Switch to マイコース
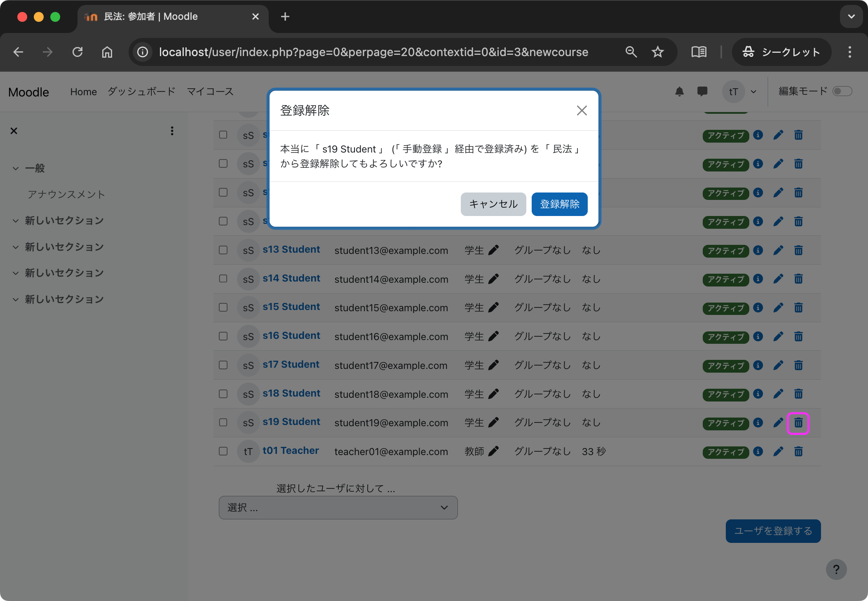868x601 pixels. click(210, 92)
